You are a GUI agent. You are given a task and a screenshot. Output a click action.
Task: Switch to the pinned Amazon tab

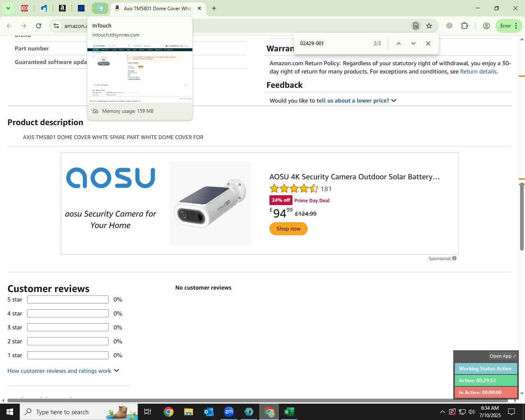pos(62,8)
